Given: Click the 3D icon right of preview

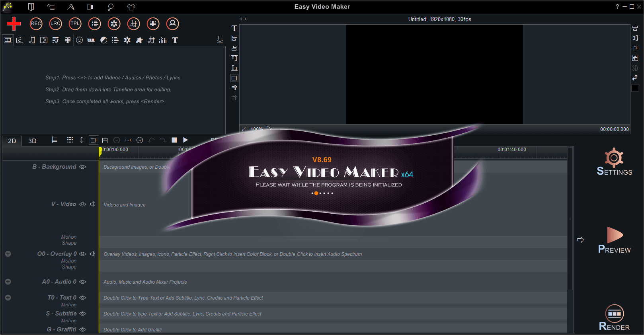Looking at the screenshot, I should [635, 68].
